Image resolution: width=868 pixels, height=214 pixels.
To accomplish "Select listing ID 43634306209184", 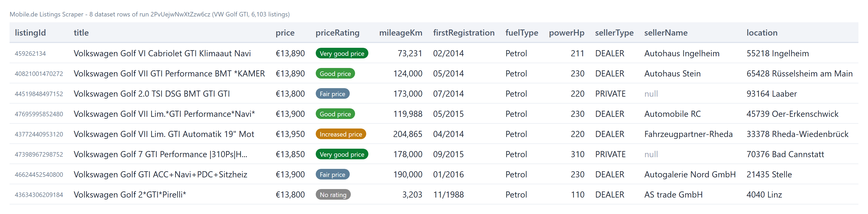I will click(x=39, y=195).
